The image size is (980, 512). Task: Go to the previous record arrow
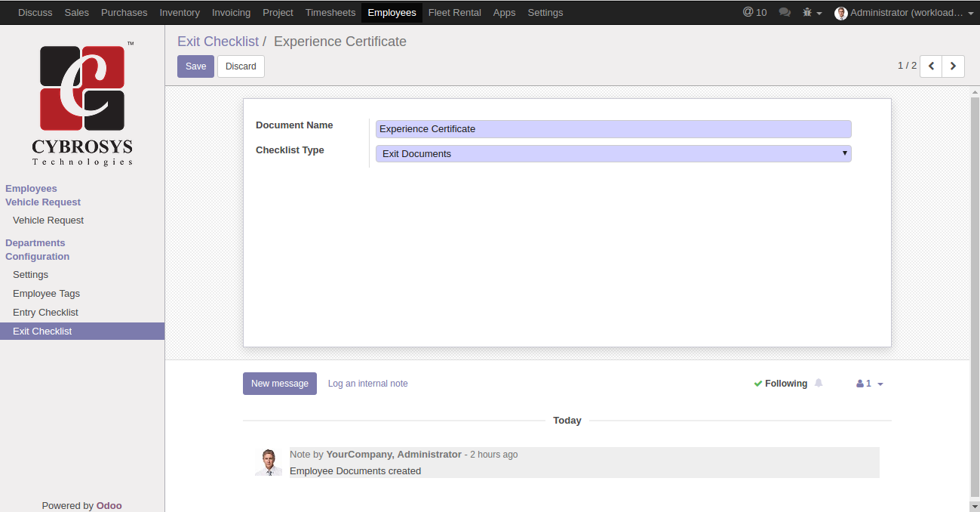point(931,66)
